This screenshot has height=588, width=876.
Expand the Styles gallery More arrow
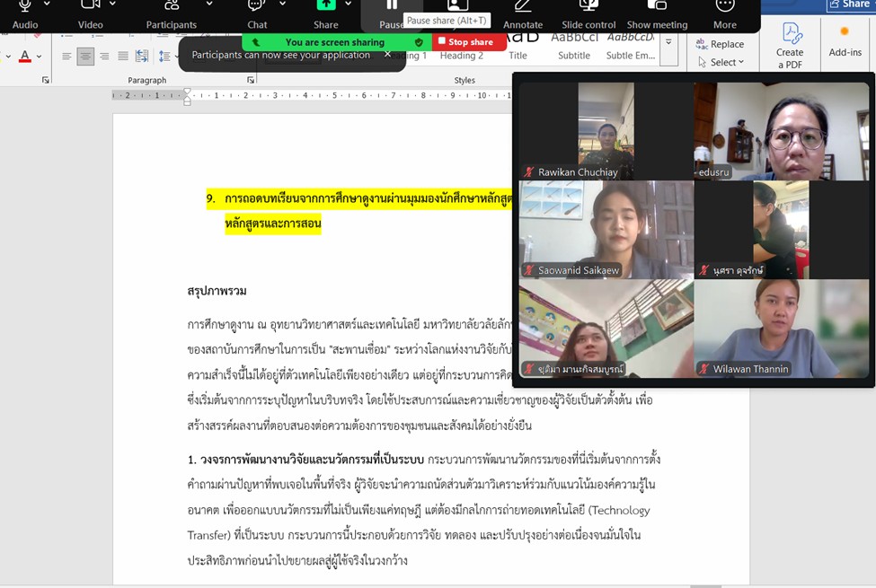[668, 43]
